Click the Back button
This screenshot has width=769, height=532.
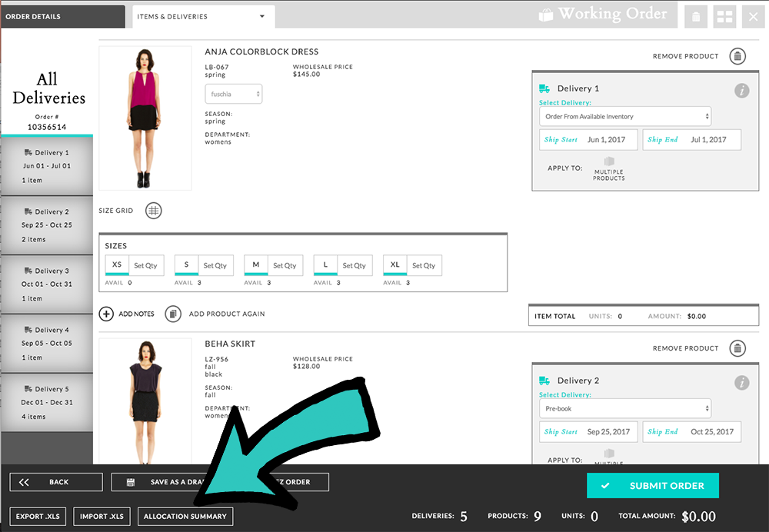click(56, 482)
